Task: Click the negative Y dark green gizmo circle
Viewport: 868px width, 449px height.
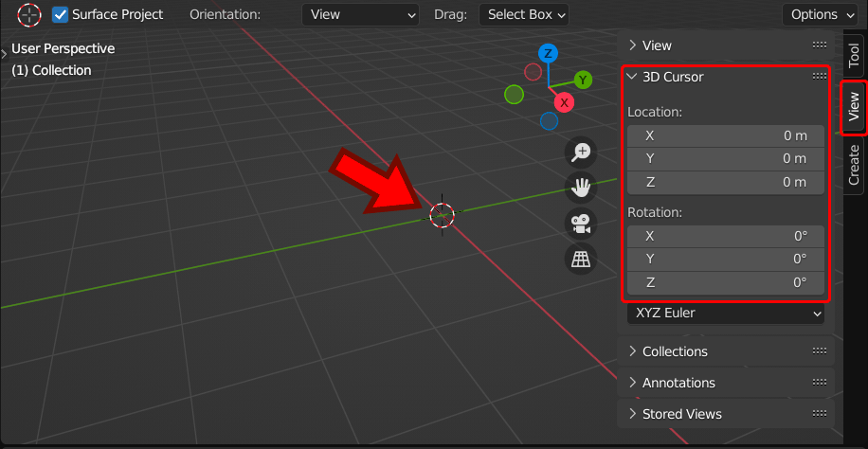Action: coord(515,95)
